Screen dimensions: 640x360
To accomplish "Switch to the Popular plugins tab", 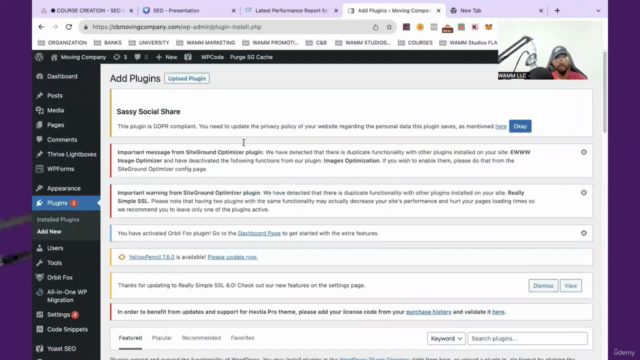I will point(162,338).
